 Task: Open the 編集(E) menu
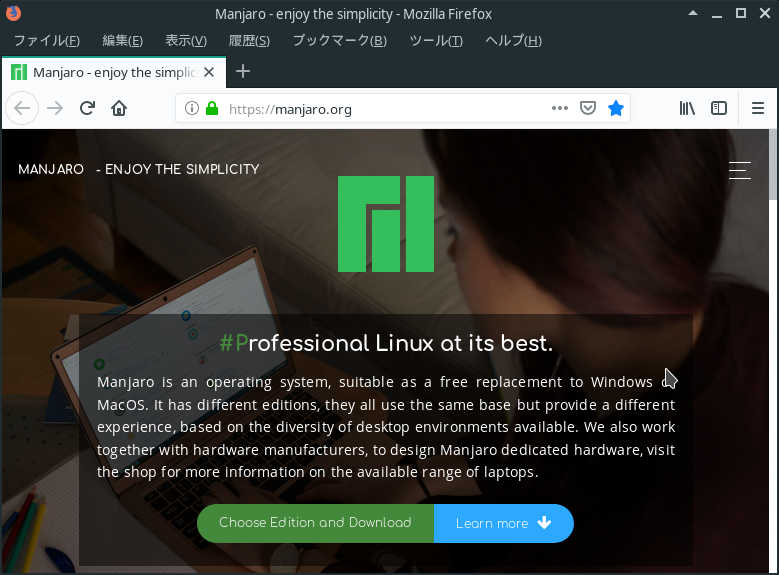122,40
